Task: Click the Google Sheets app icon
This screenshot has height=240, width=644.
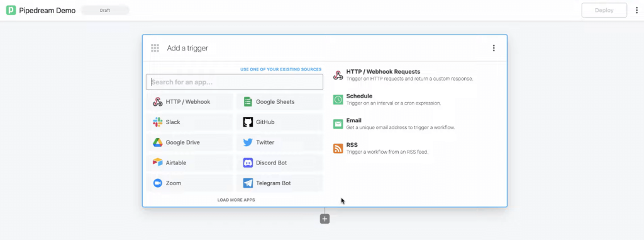Action: [x=248, y=101]
